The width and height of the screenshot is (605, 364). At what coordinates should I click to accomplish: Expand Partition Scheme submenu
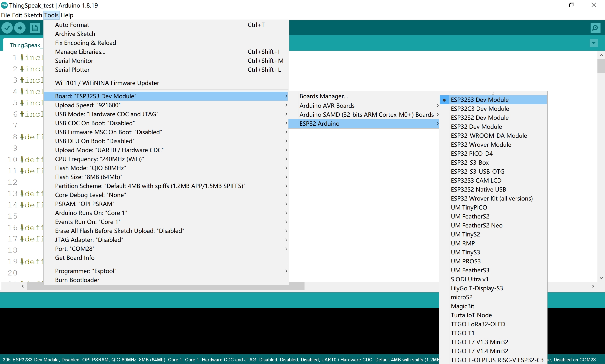point(166,186)
